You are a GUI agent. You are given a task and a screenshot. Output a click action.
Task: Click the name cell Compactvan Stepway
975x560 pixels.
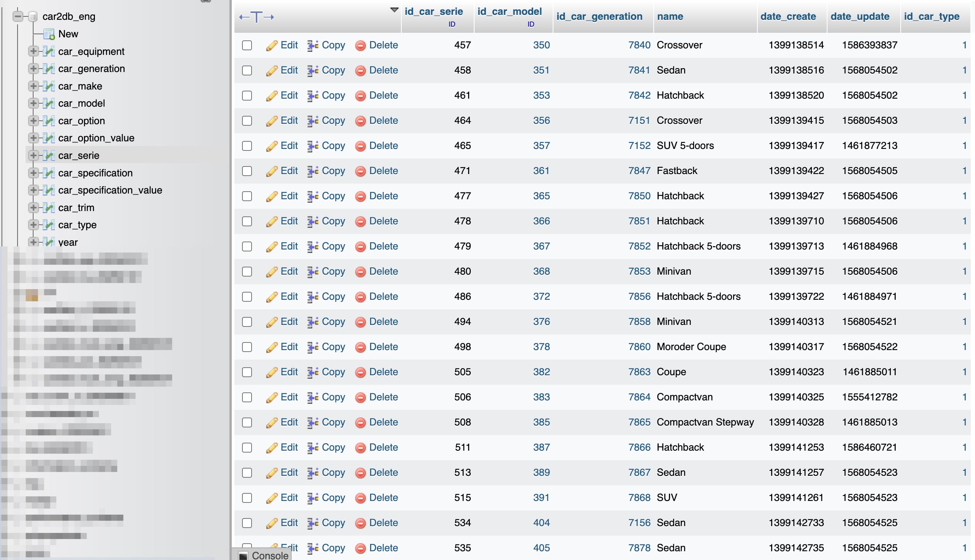pyautogui.click(x=705, y=422)
